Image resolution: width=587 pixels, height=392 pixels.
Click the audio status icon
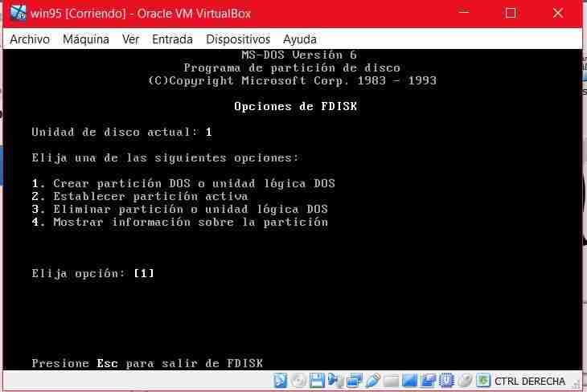pos(335,381)
